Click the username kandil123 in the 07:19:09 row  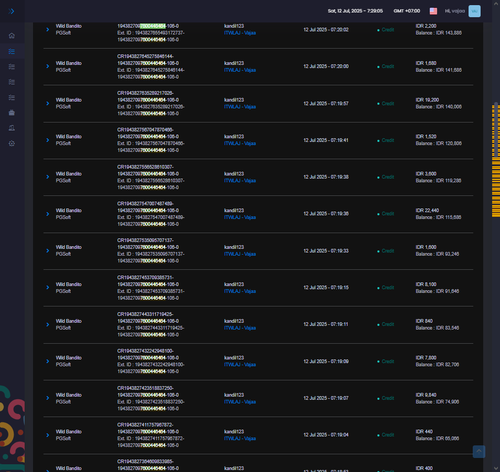click(234, 358)
